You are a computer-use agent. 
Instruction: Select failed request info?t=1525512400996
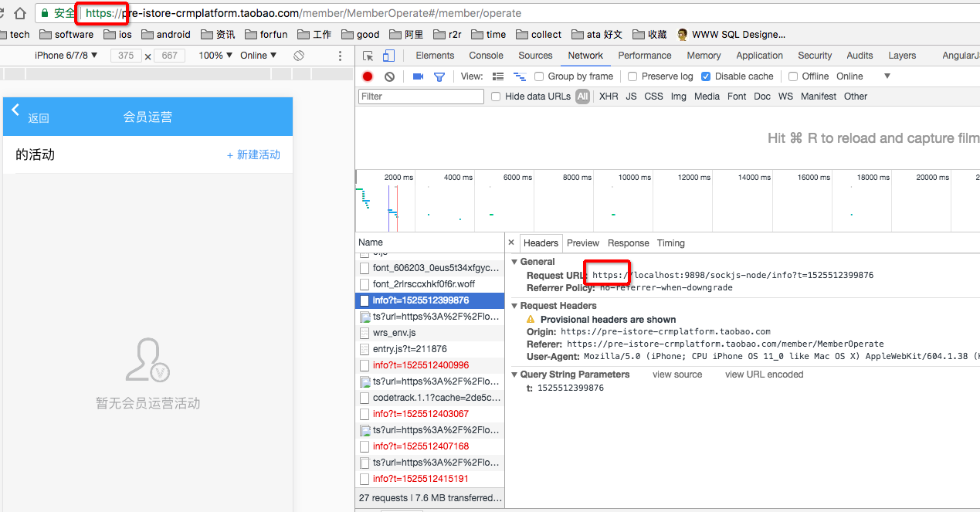coord(430,365)
